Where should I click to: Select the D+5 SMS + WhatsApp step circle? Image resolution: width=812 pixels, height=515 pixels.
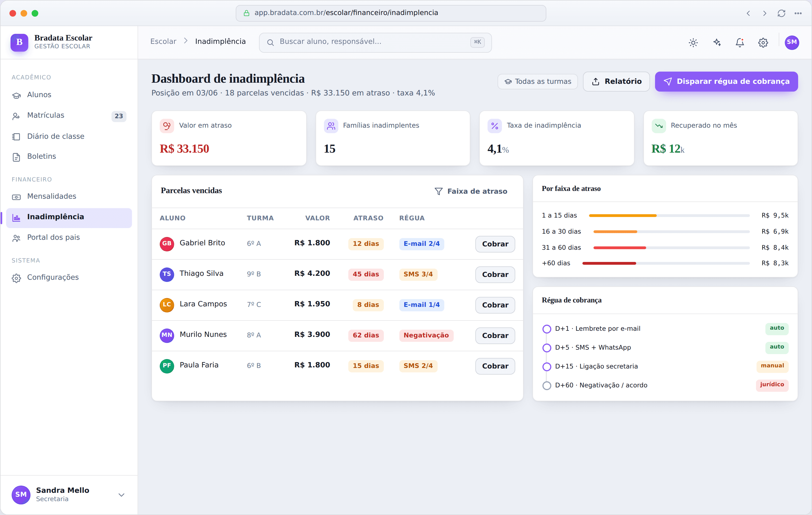[x=547, y=348]
